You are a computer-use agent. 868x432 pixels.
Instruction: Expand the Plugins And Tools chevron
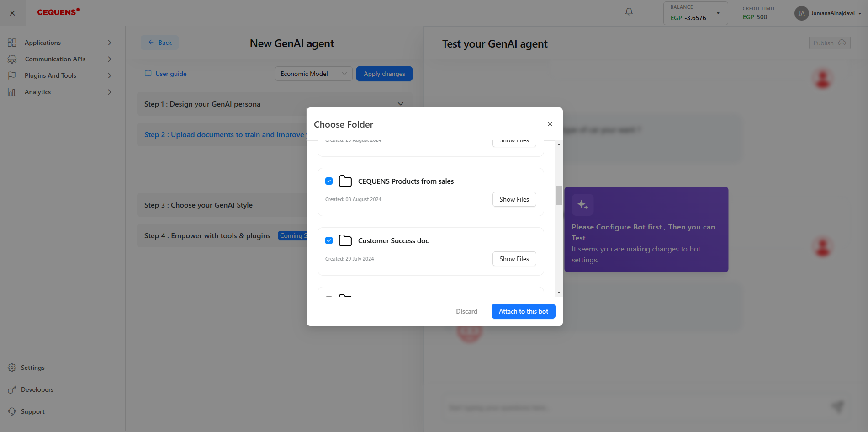click(x=110, y=75)
